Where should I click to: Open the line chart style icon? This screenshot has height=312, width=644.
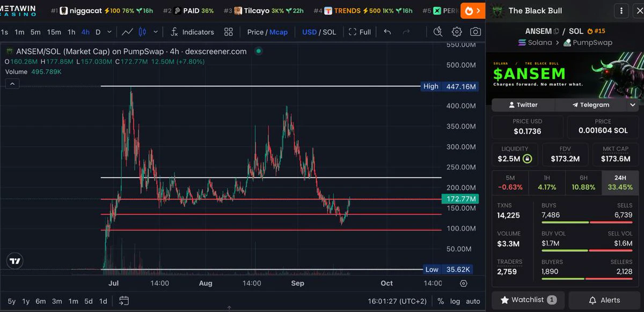pyautogui.click(x=127, y=32)
